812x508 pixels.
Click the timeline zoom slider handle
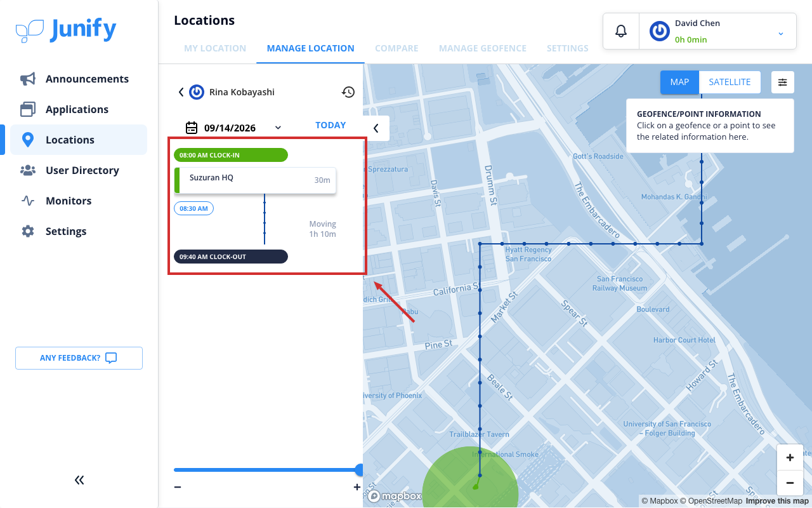pos(360,470)
